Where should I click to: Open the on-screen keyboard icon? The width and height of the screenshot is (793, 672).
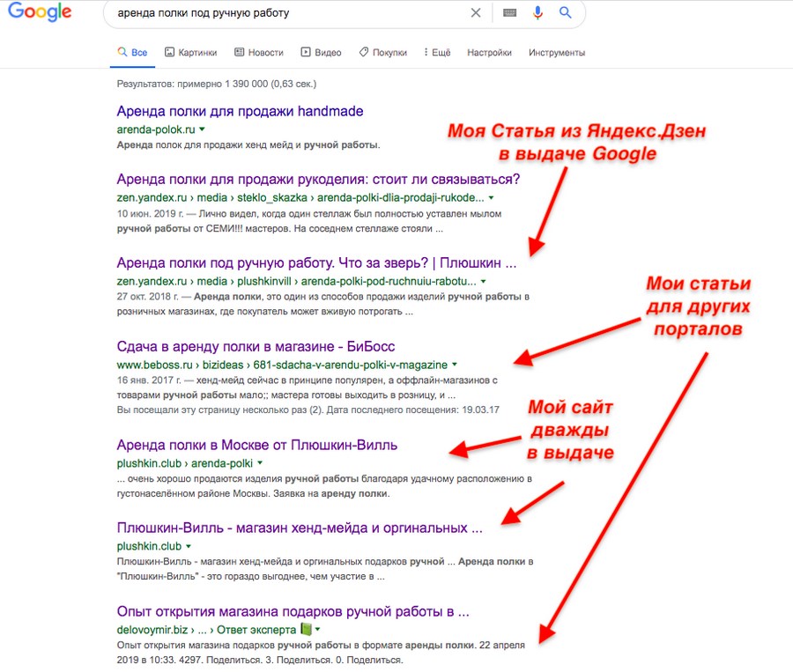pos(510,13)
